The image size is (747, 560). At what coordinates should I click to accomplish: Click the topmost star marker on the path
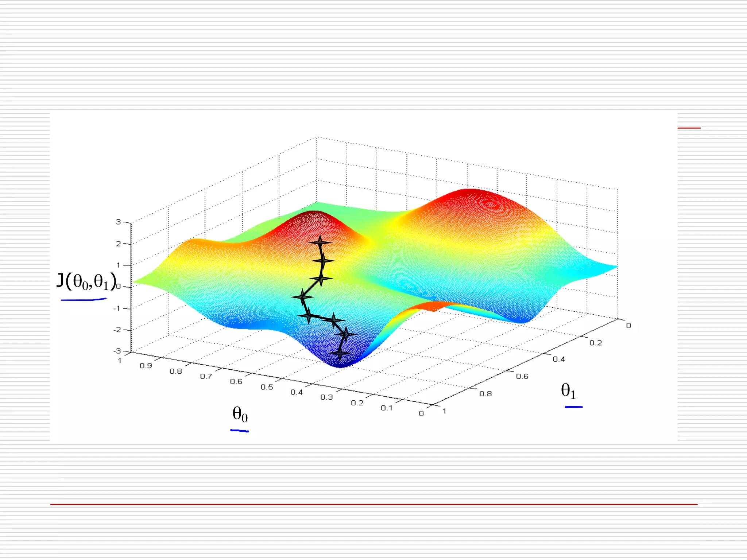point(320,242)
